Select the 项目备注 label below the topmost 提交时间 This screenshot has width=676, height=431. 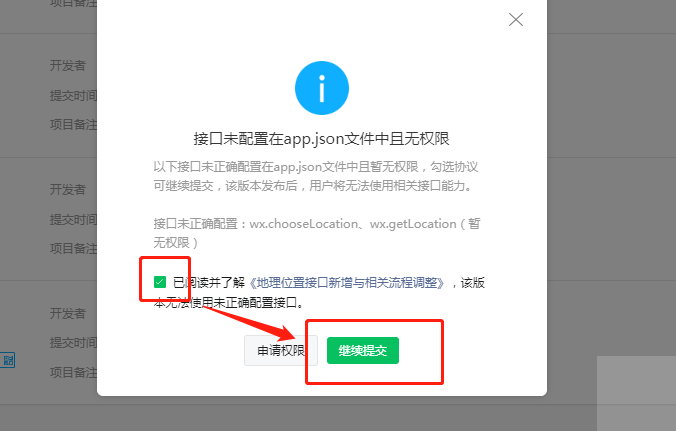click(73, 125)
